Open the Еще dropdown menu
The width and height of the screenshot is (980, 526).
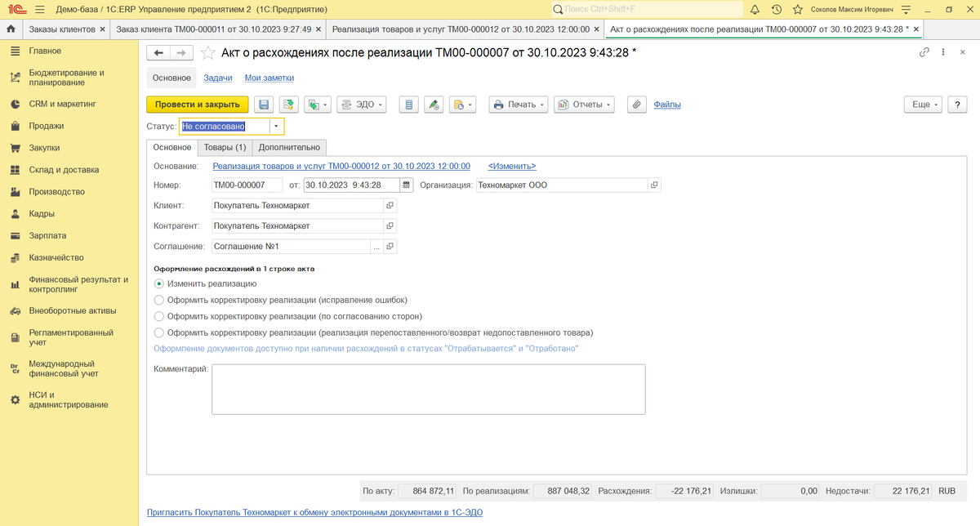[x=924, y=105]
